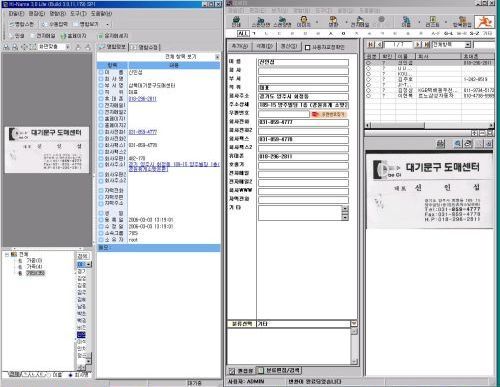Screen dimensions: 500x387
Task: Select 회사명 radio button at bottom left
Action: point(70,375)
